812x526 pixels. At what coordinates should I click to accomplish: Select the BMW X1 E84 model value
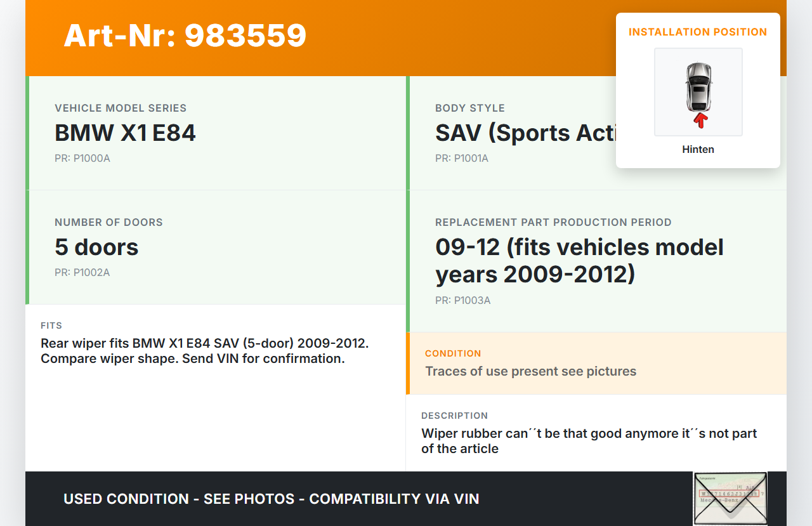point(125,133)
